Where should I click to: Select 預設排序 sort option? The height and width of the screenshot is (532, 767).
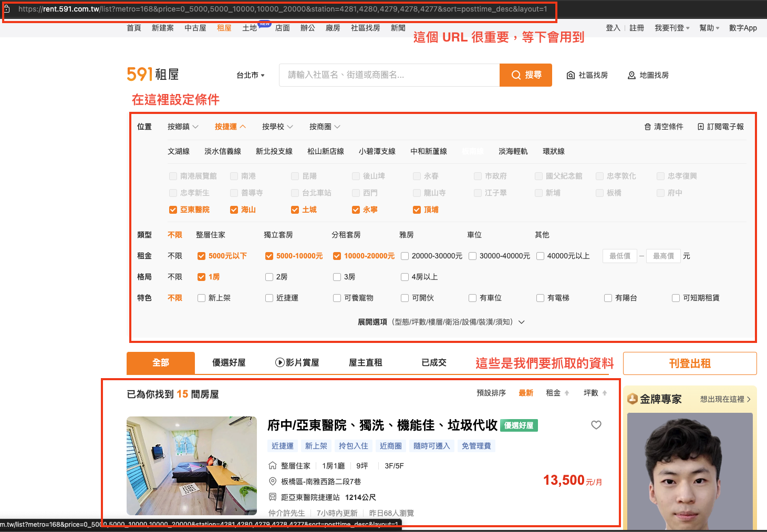(491, 393)
